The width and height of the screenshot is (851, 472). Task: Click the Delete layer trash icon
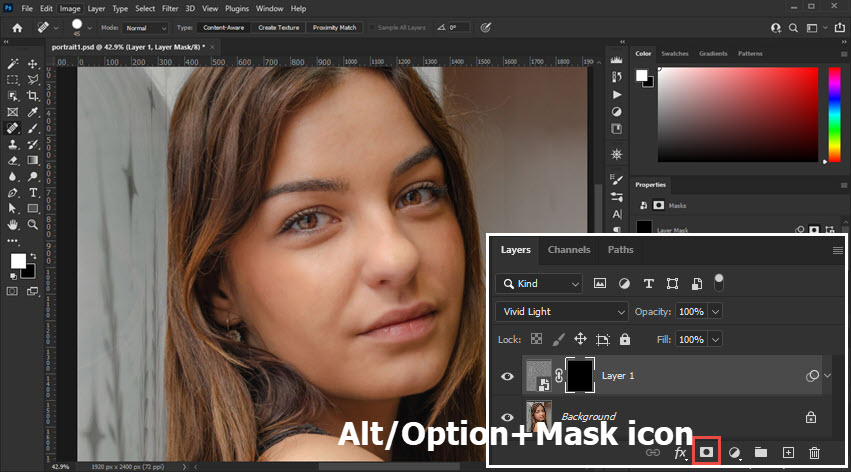[814, 452]
